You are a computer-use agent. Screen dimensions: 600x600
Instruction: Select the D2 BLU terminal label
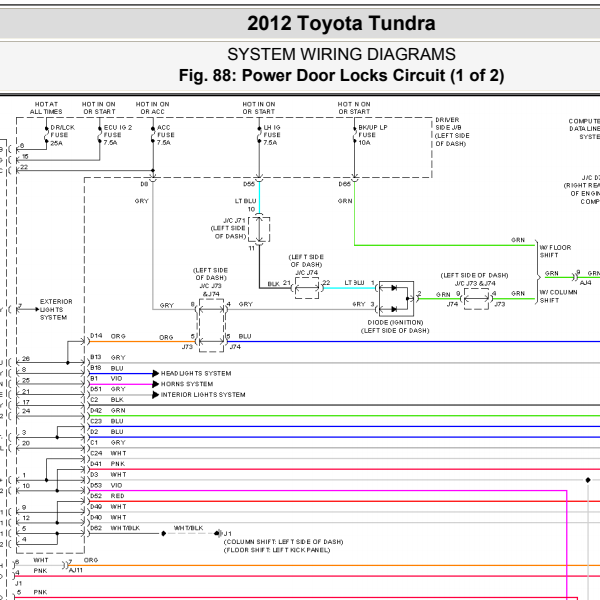click(106, 432)
